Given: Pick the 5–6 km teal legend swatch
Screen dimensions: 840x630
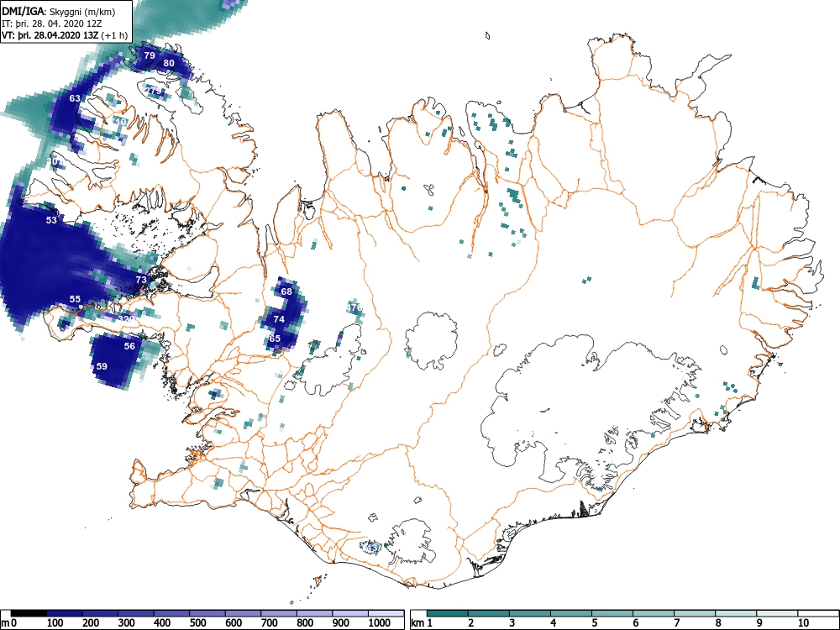Looking at the screenshot, I should (612, 613).
